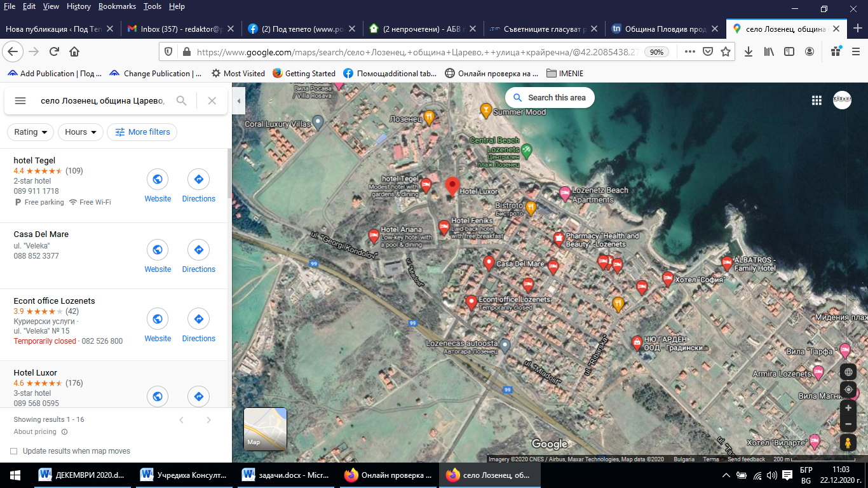Open a new browser tab

pyautogui.click(x=857, y=29)
